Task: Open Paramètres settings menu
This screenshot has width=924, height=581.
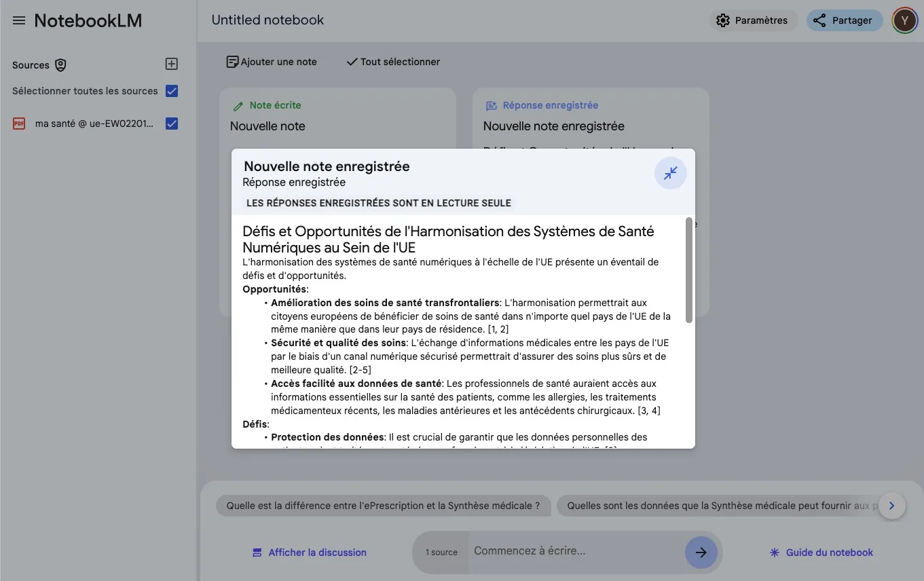Action: pyautogui.click(x=752, y=20)
